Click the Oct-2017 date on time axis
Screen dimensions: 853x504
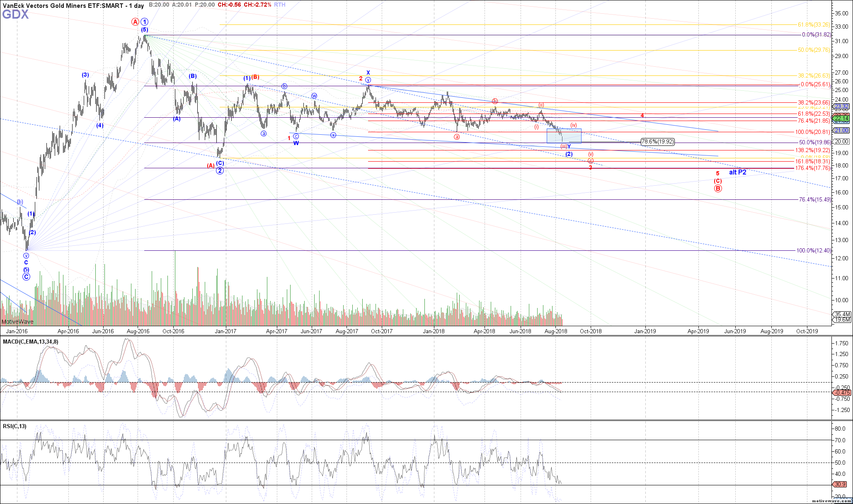[x=382, y=331]
